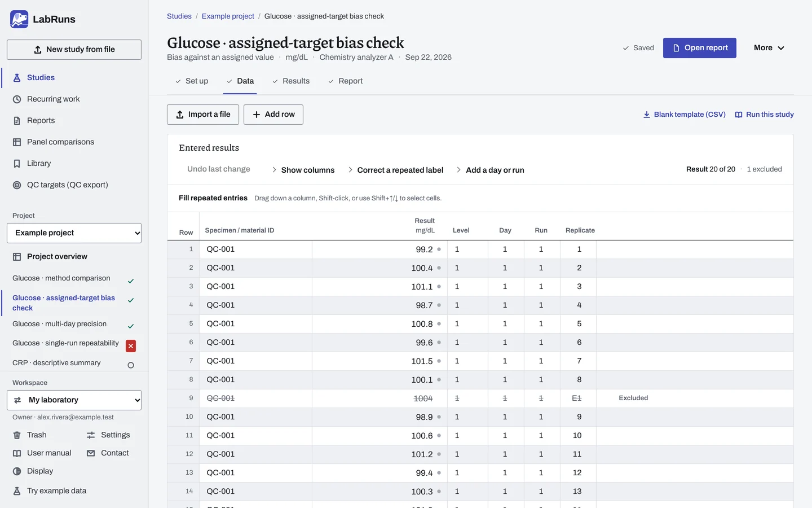Load Try example data
The image size is (812, 508).
click(x=50, y=491)
